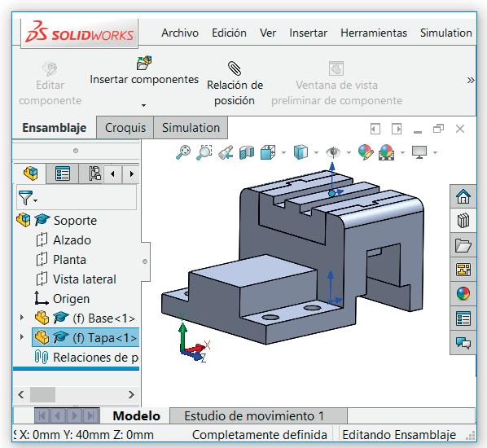This screenshot has height=448, width=487.
Task: Click the Zoom to Fit magnifier icon
Action: pyautogui.click(x=183, y=152)
